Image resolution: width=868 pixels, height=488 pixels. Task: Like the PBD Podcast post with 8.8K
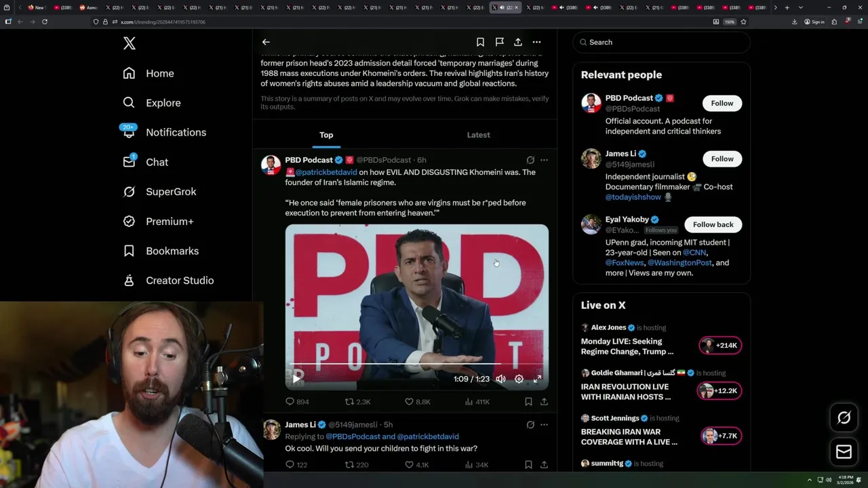[418, 402]
